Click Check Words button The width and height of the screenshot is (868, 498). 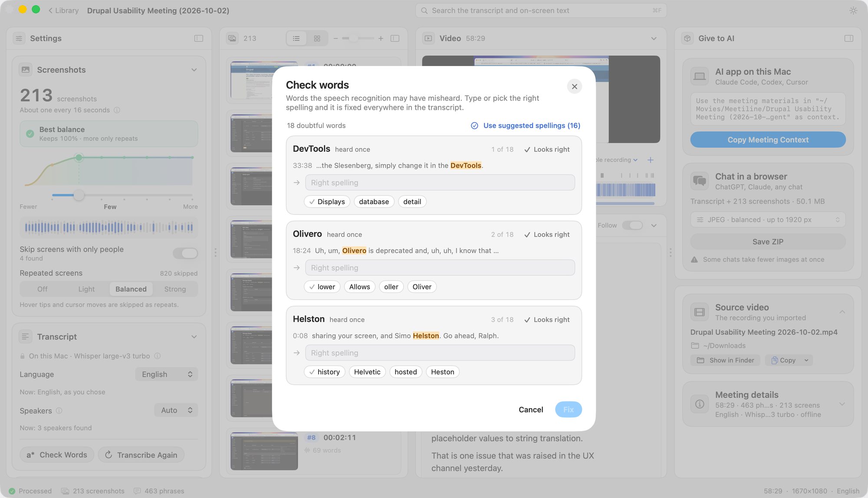point(57,455)
